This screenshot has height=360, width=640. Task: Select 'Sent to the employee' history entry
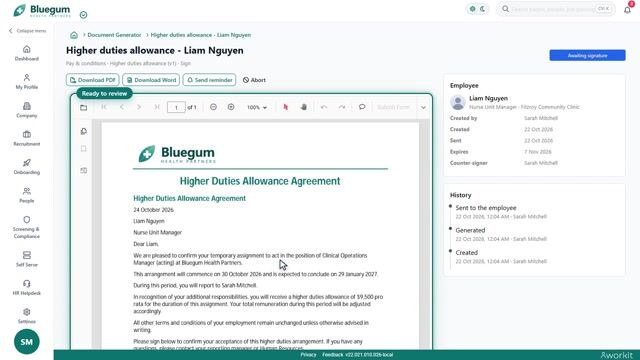point(486,208)
